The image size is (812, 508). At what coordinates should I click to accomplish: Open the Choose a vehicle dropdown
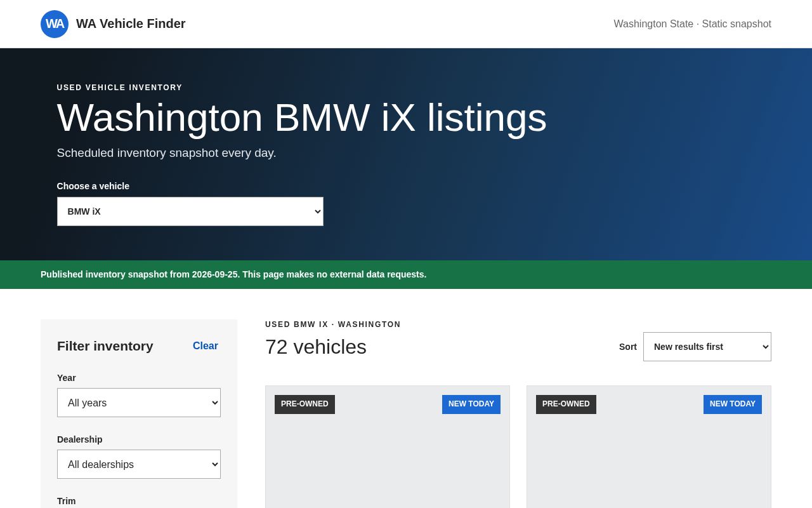(190, 211)
